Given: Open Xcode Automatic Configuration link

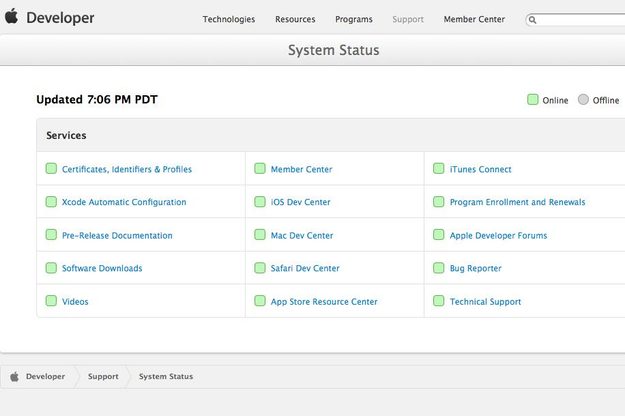Looking at the screenshot, I should (x=124, y=202).
